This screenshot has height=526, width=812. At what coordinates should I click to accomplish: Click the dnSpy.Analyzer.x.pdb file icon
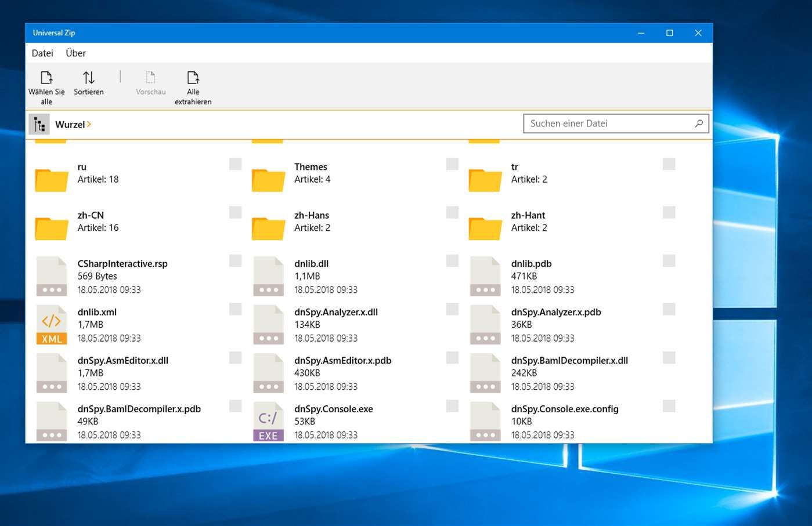pos(485,325)
